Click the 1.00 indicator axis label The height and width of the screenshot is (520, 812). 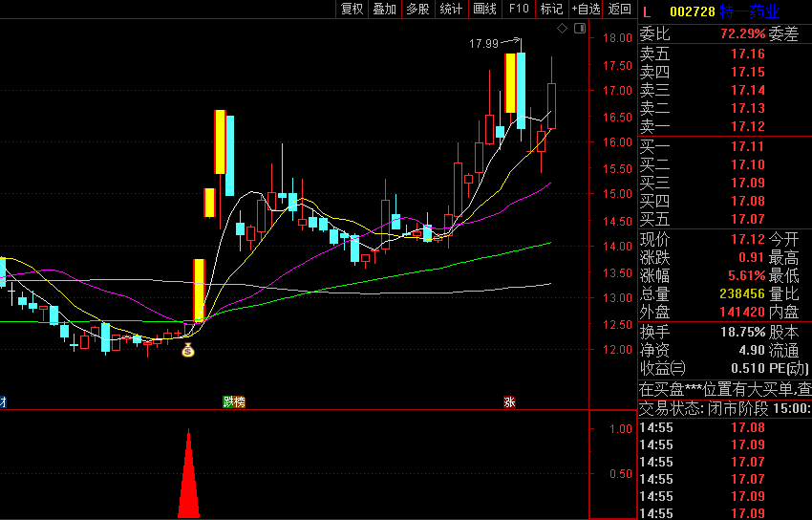click(620, 429)
